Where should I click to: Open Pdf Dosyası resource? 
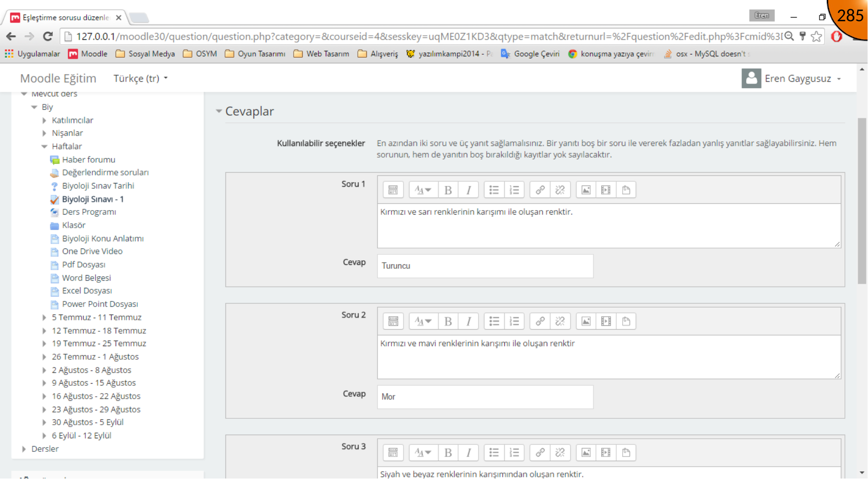pyautogui.click(x=84, y=265)
